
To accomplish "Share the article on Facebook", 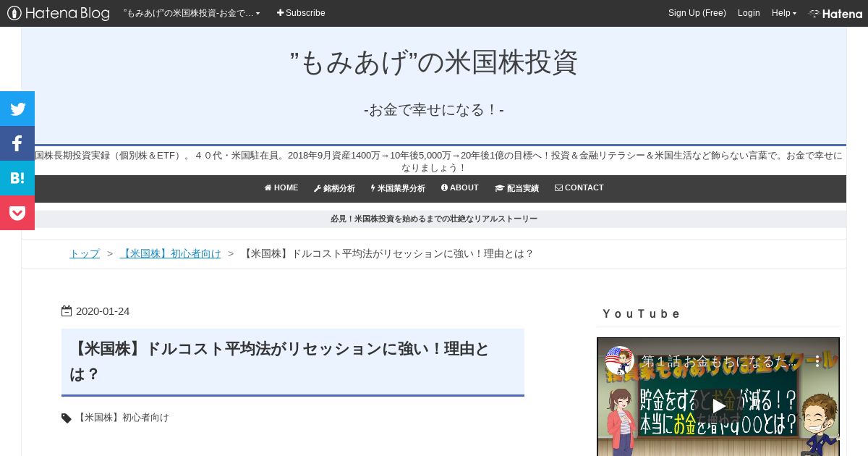I will tap(17, 143).
